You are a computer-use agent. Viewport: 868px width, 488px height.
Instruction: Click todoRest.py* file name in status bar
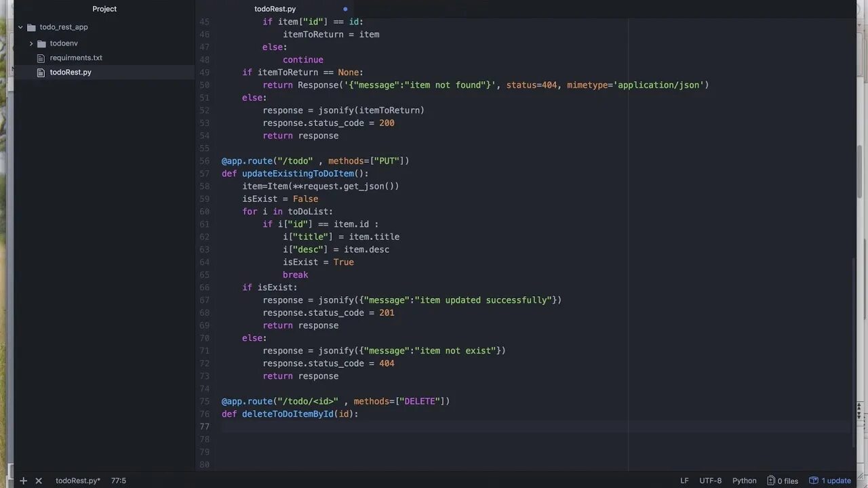[78, 481]
